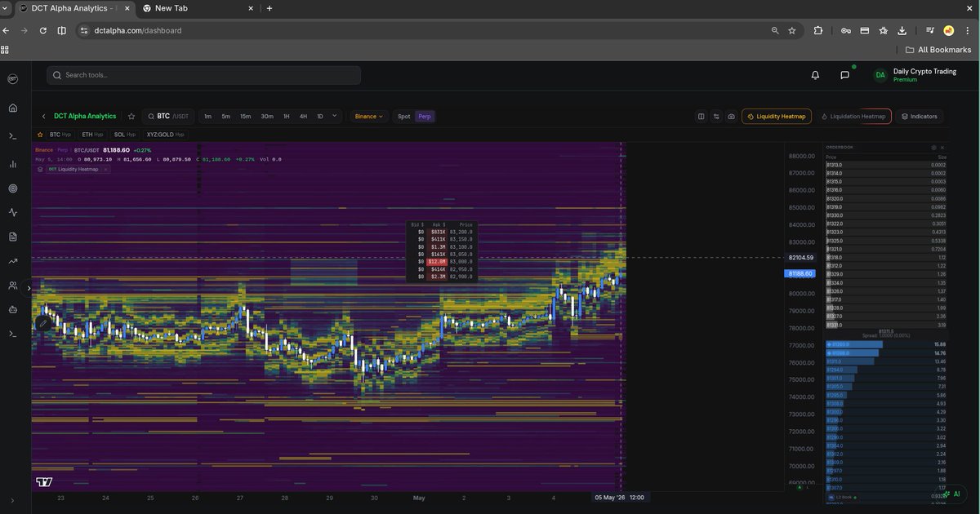This screenshot has width=980, height=514.
Task: Select the 5m timeframe
Action: tap(225, 117)
